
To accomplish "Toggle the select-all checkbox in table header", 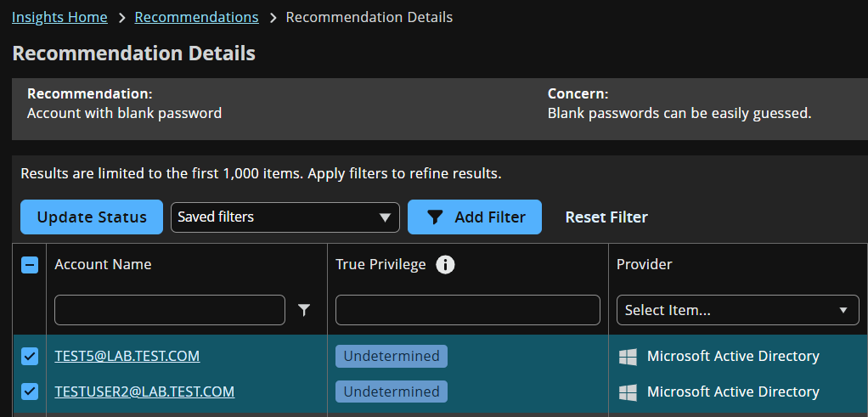I will 30,265.
